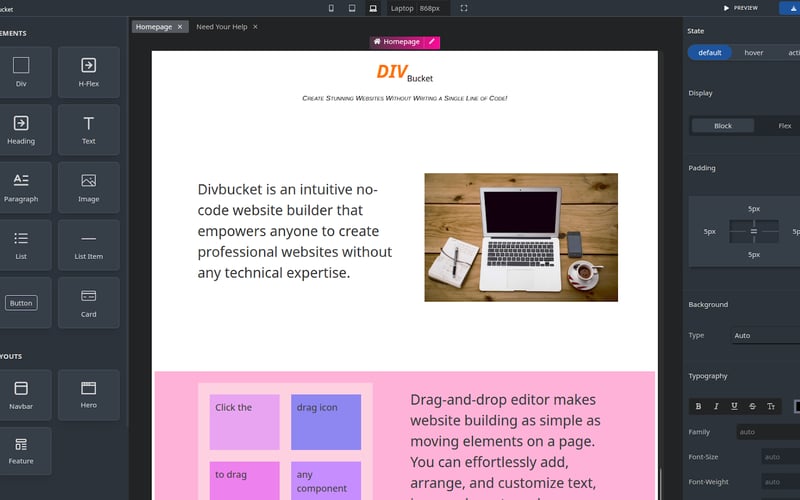The height and width of the screenshot is (500, 800).
Task: Toggle fullscreen canvas icon
Action: (464, 8)
